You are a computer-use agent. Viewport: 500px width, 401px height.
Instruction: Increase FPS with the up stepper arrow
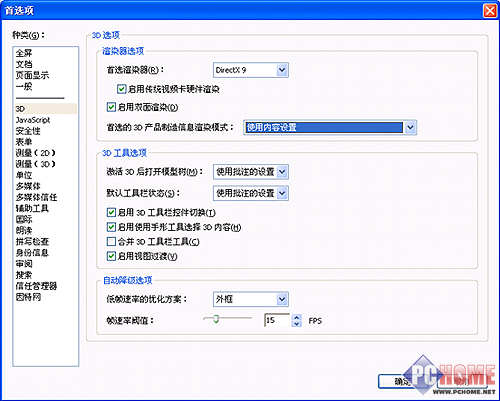click(x=296, y=317)
